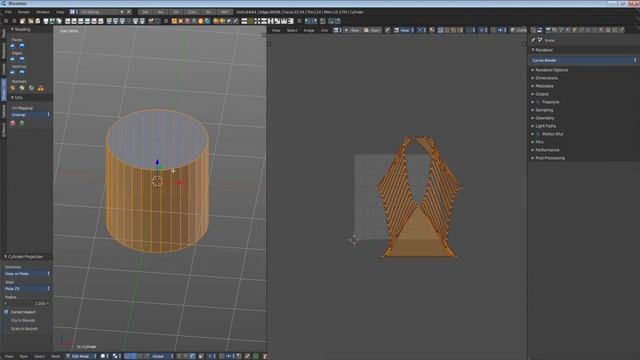640x360 pixels.
Task: Open the View mode dropdown in UV editor header
Action: click(x=404, y=30)
